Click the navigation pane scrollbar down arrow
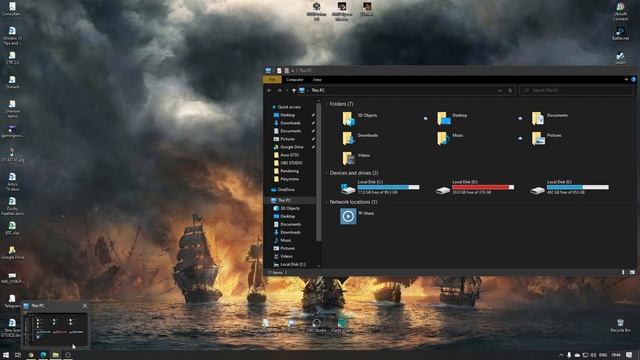Screen dimensions: 640x360 (318, 266)
